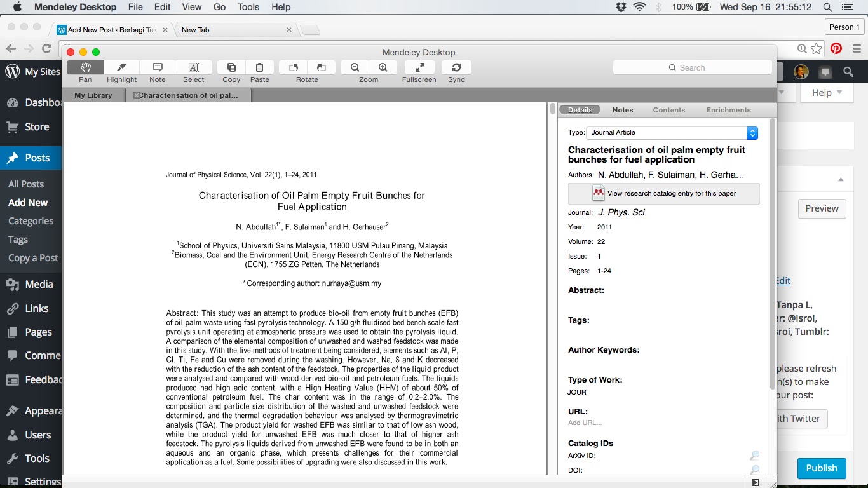868x488 pixels.
Task: Click the Copy toolbar icon
Action: pyautogui.click(x=231, y=68)
